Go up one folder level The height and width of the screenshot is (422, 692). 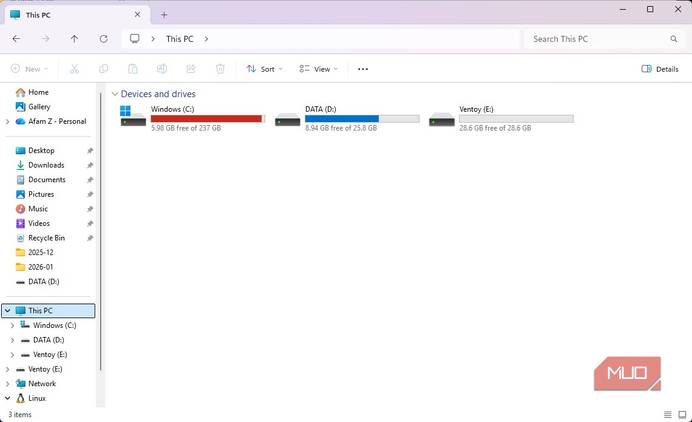pyautogui.click(x=74, y=39)
